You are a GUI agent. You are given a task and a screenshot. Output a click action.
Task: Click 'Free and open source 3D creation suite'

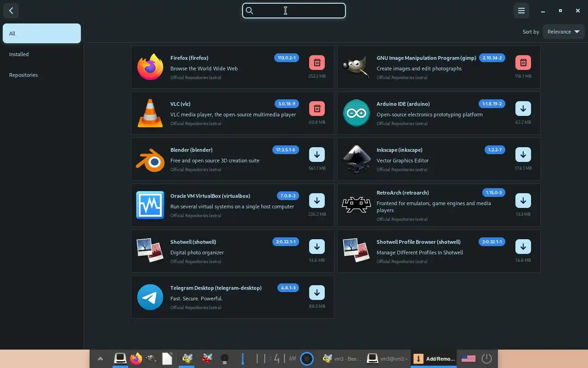(x=215, y=161)
